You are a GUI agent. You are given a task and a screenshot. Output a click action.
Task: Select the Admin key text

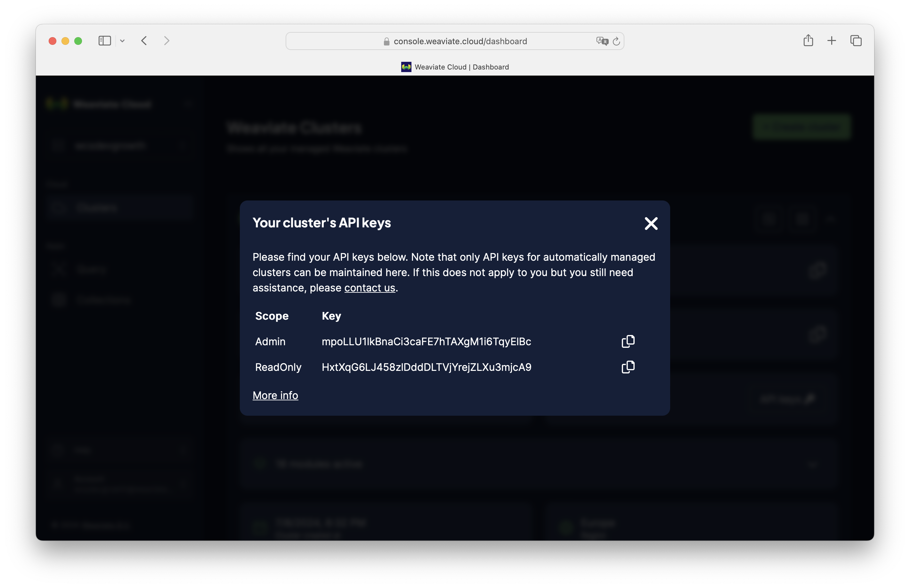[x=427, y=341]
